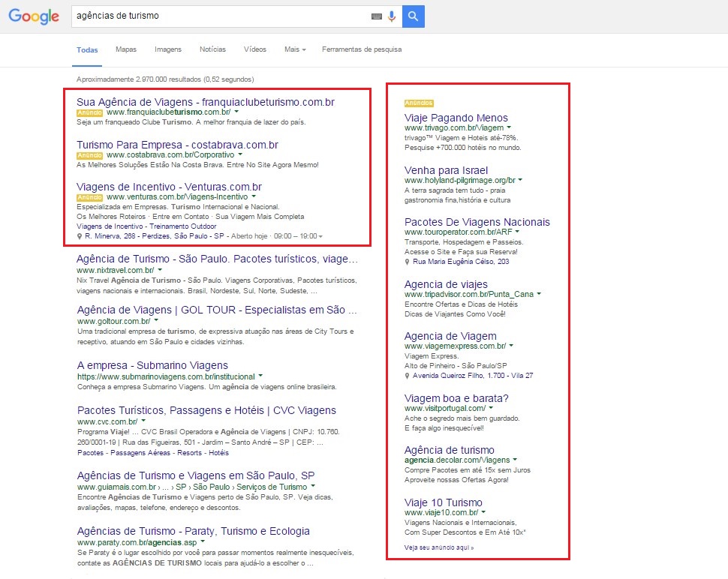Open Pacotes De Viagens Nacionais ad

pyautogui.click(x=477, y=222)
